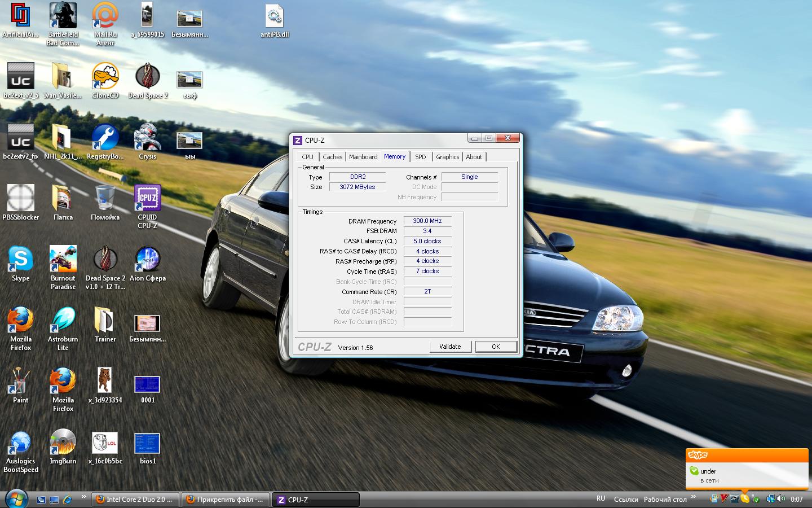Click OK to close CPU-Z
The height and width of the screenshot is (508, 812).
click(496, 347)
